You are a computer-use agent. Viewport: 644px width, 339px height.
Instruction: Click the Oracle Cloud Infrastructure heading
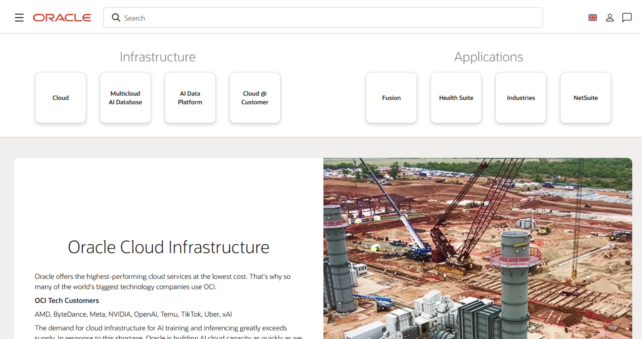(x=168, y=247)
